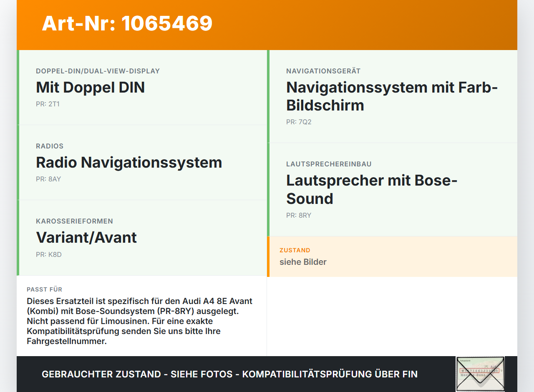Click the 'LAUTSPRECHEREINBAU' label
The image size is (534, 392).
click(329, 164)
